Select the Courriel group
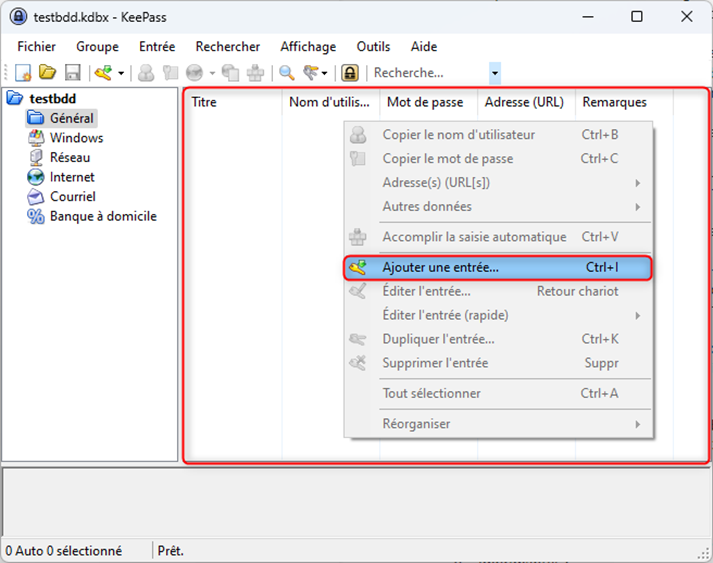Viewport: 713px width, 563px height. tap(73, 196)
